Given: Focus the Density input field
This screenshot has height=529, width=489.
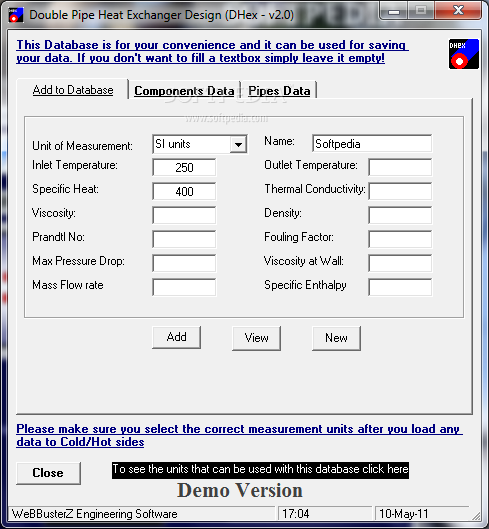Looking at the screenshot, I should [x=400, y=215].
